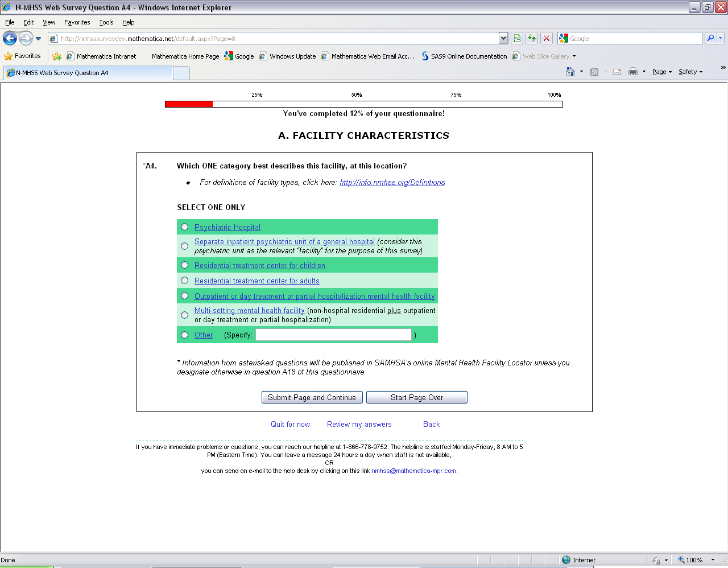Open the View menu
Screen dimensions: 728x568
pos(49,22)
